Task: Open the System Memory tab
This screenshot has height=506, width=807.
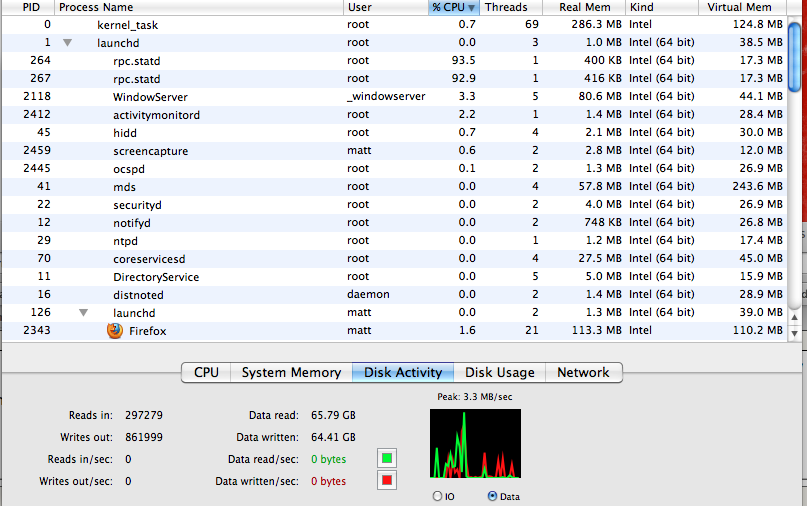Action: click(x=291, y=372)
